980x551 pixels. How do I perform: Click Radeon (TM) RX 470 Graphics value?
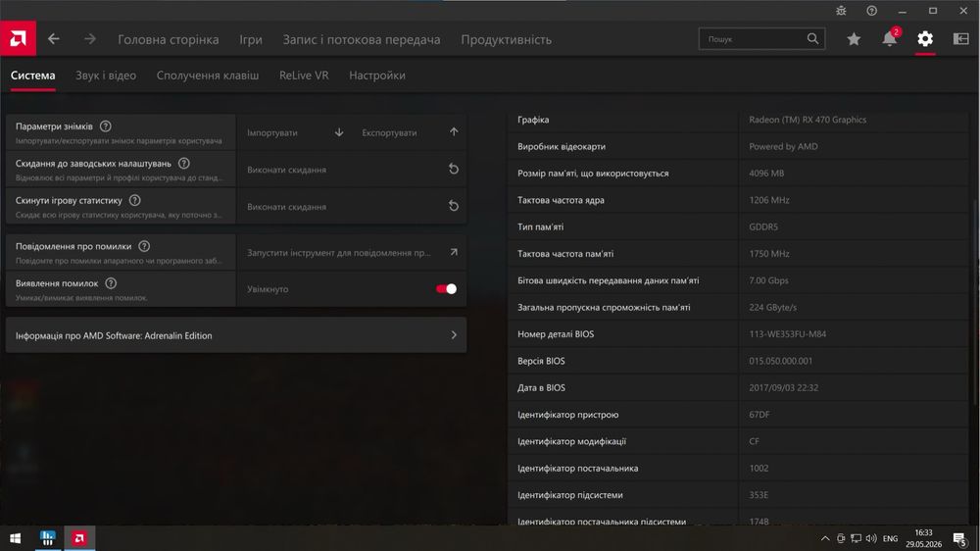[x=808, y=120]
